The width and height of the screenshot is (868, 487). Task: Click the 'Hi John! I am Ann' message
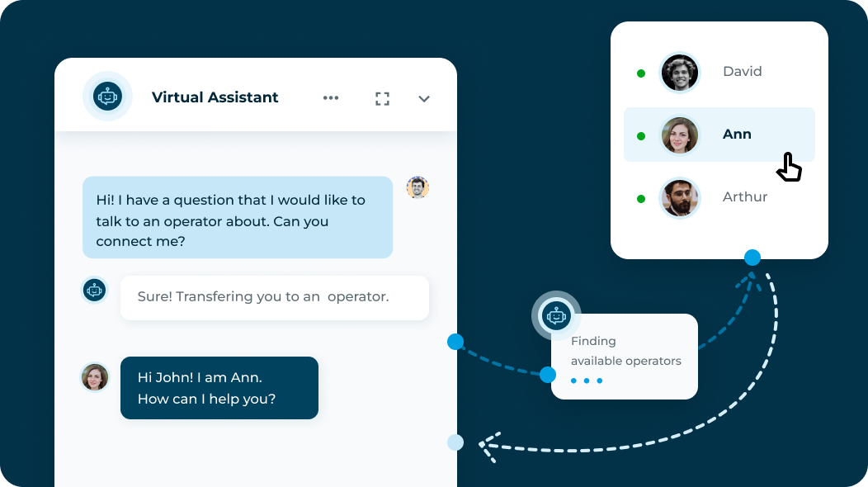[x=219, y=388]
